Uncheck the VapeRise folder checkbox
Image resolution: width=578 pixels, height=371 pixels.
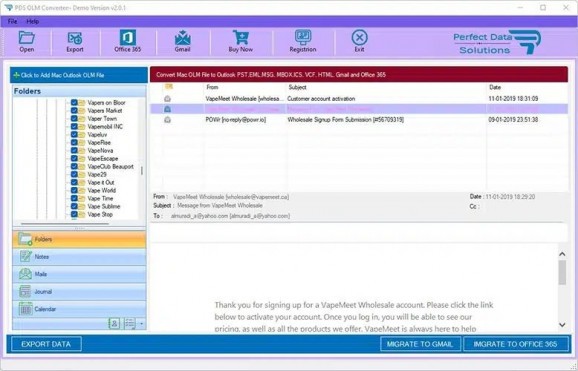pyautogui.click(x=74, y=142)
